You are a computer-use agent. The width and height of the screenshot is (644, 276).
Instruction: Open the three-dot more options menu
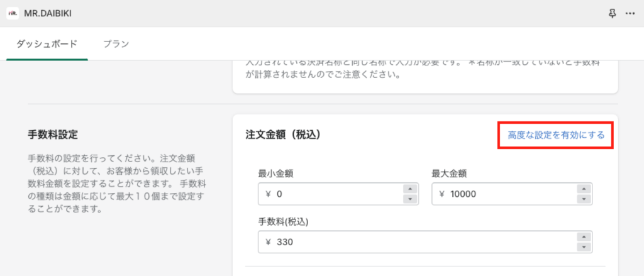pyautogui.click(x=630, y=14)
